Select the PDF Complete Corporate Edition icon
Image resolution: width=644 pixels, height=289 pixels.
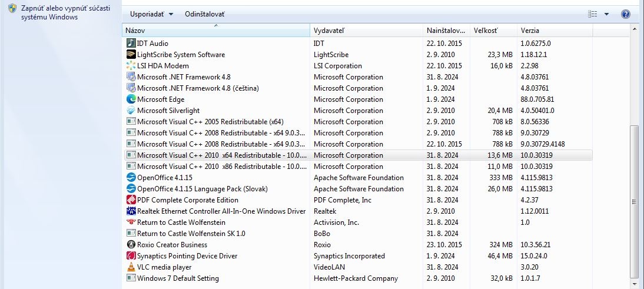131,200
